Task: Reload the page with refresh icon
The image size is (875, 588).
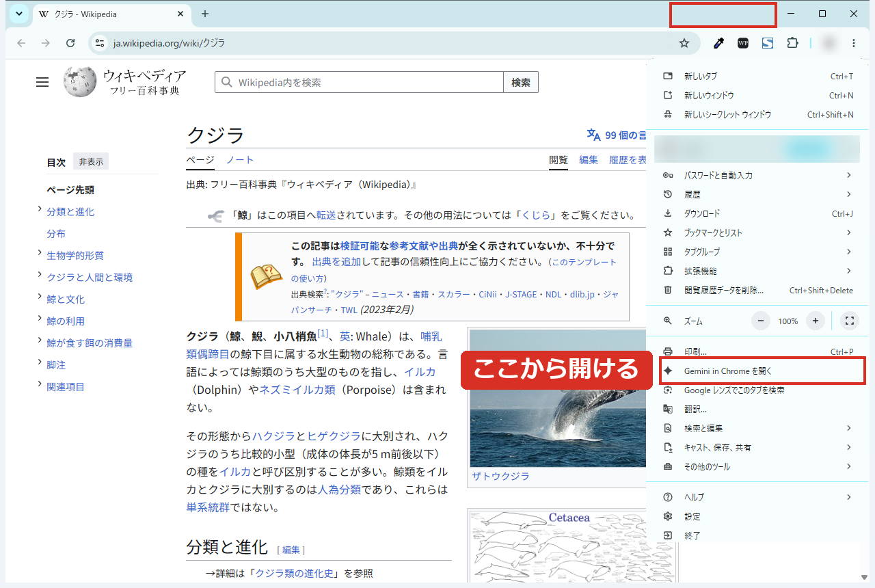Action: point(70,43)
